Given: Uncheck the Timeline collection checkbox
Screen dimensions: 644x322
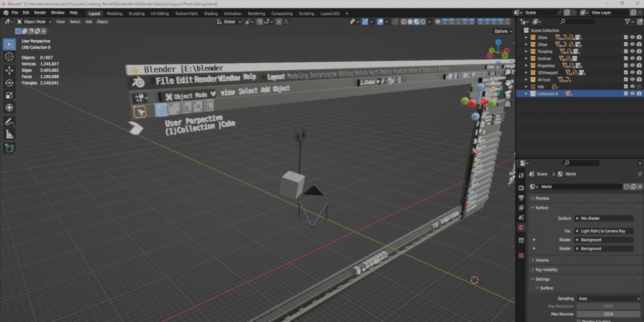Looking at the screenshot, I should point(626,52).
